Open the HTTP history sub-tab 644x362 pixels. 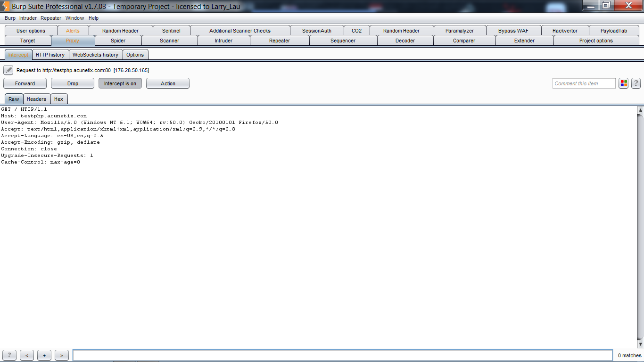pos(50,55)
